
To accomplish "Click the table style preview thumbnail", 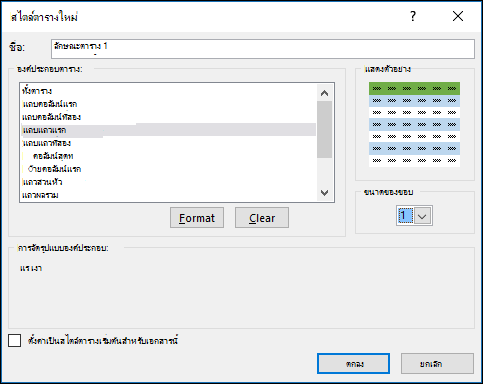I will [x=414, y=124].
